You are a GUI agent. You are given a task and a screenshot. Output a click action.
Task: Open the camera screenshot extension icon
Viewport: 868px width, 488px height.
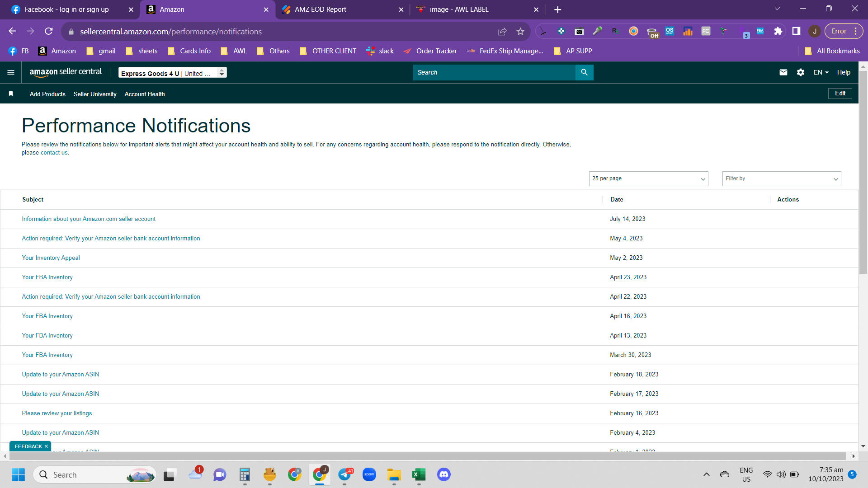point(579,31)
